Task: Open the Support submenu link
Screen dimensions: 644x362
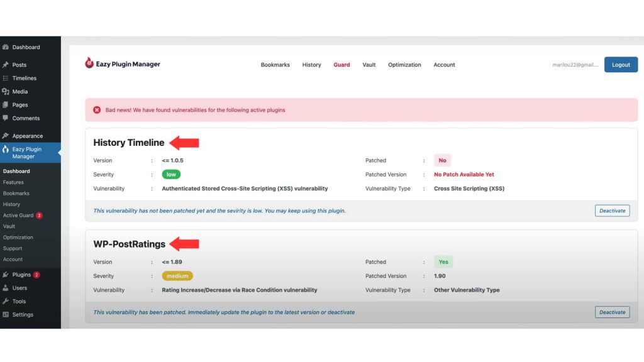Action: (13, 248)
